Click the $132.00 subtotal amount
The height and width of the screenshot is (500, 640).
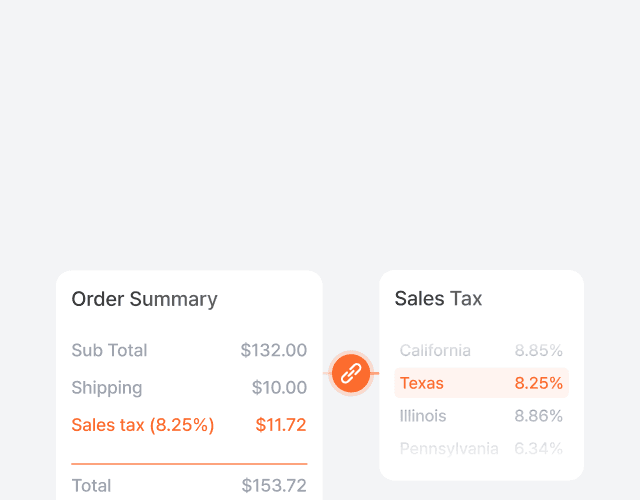pyautogui.click(x=274, y=351)
